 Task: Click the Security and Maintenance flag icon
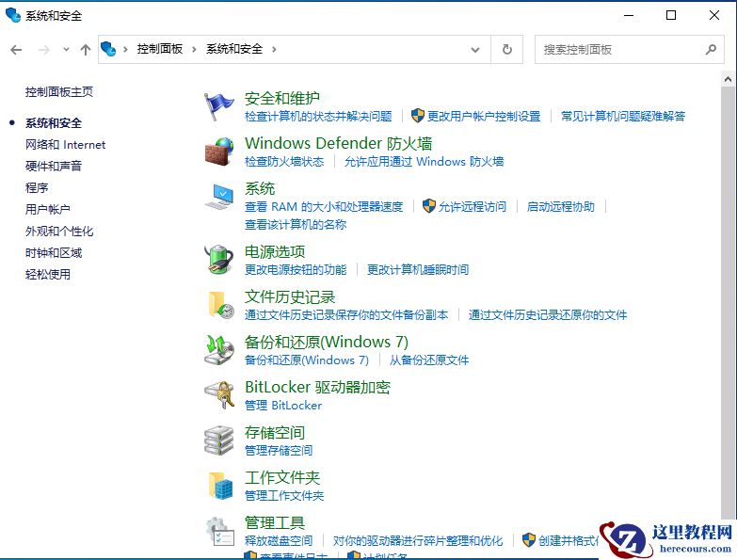tap(218, 107)
